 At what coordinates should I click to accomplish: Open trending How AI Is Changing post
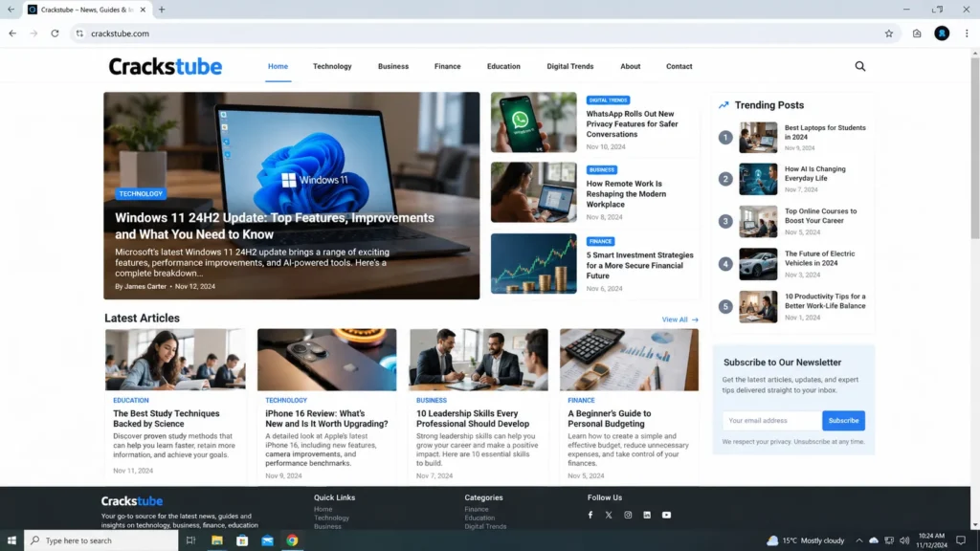815,174
